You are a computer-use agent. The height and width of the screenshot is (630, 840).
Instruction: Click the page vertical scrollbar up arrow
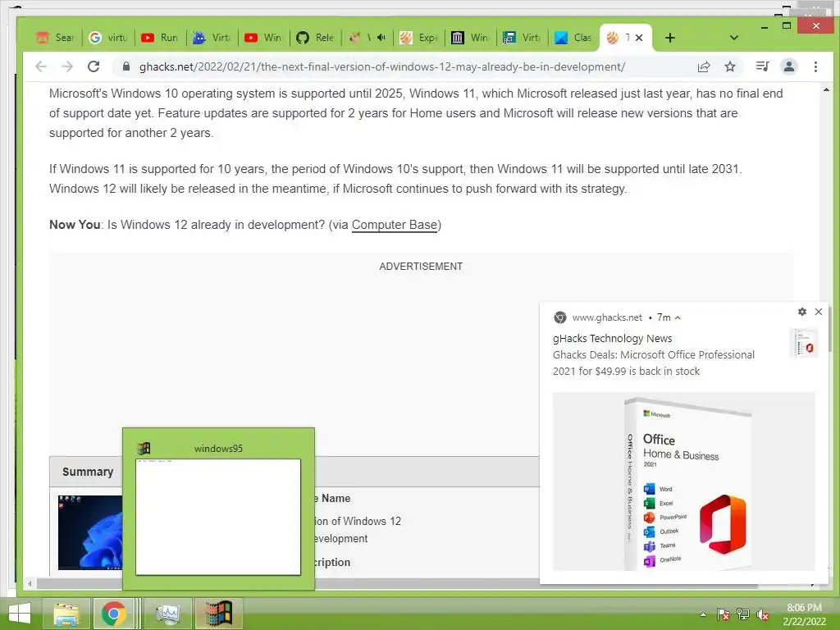click(826, 89)
